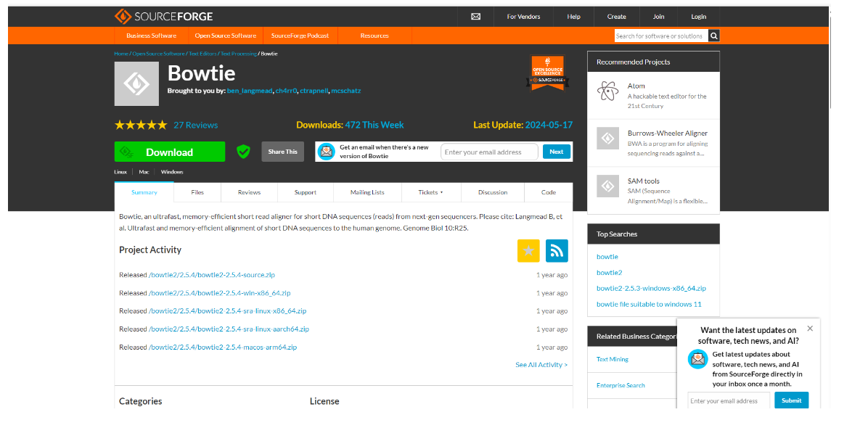Click 'bowtie file suitable to windows 11' search
This screenshot has height=428, width=868.
(649, 304)
